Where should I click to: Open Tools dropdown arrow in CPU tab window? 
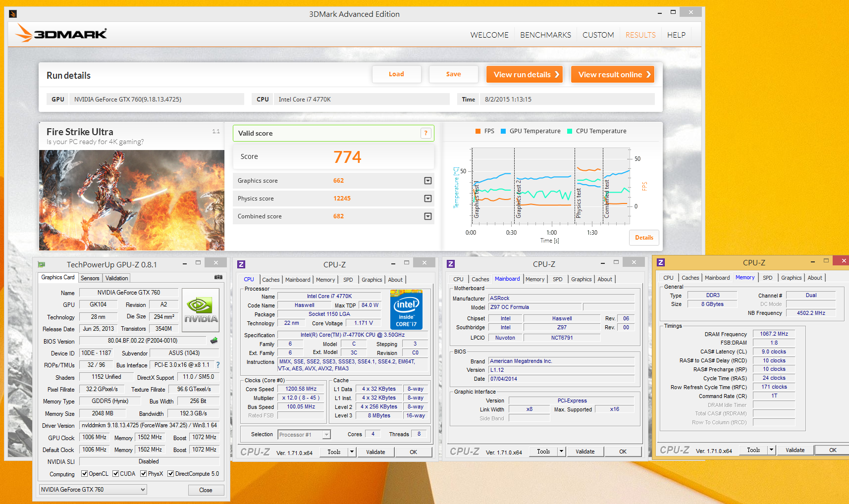click(352, 452)
